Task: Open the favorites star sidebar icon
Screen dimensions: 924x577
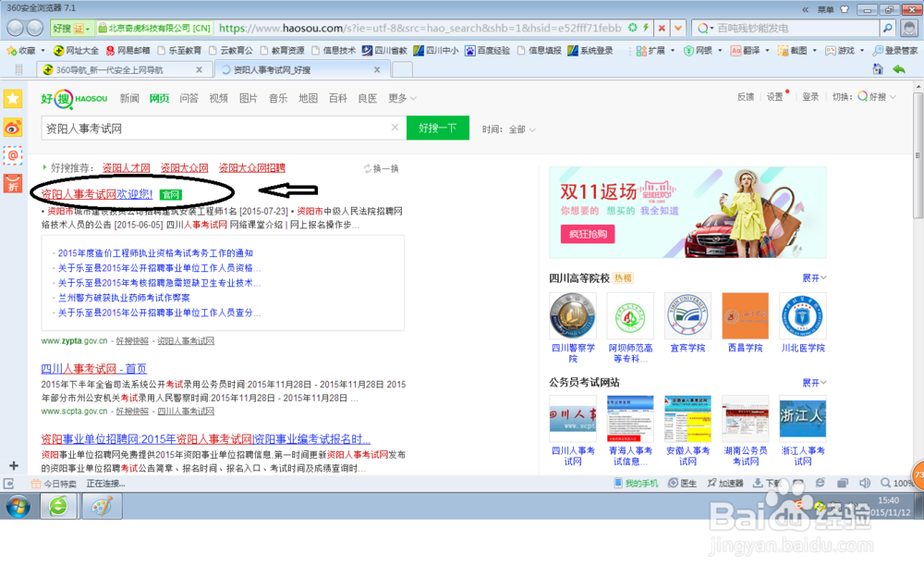Action: coord(12,99)
